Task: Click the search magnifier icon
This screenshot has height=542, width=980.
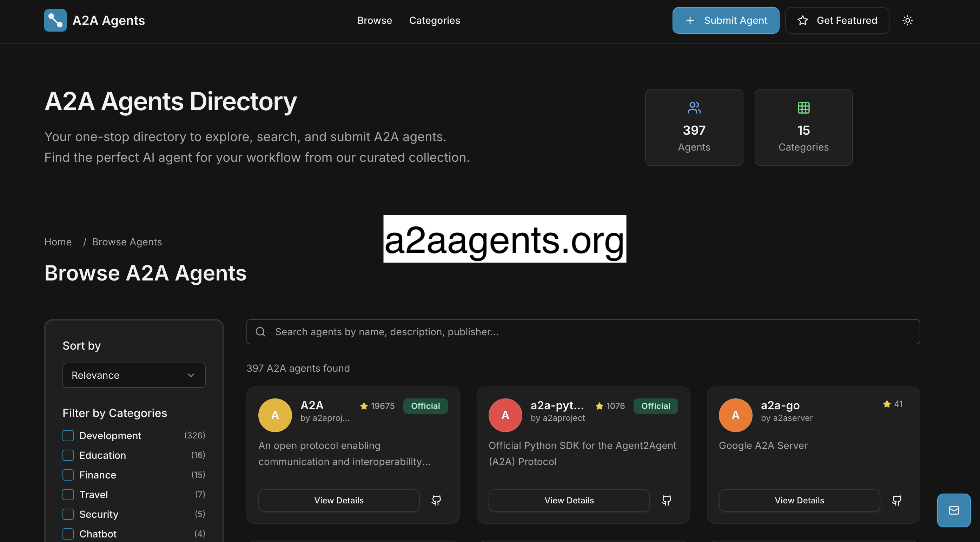Action: pyautogui.click(x=260, y=331)
